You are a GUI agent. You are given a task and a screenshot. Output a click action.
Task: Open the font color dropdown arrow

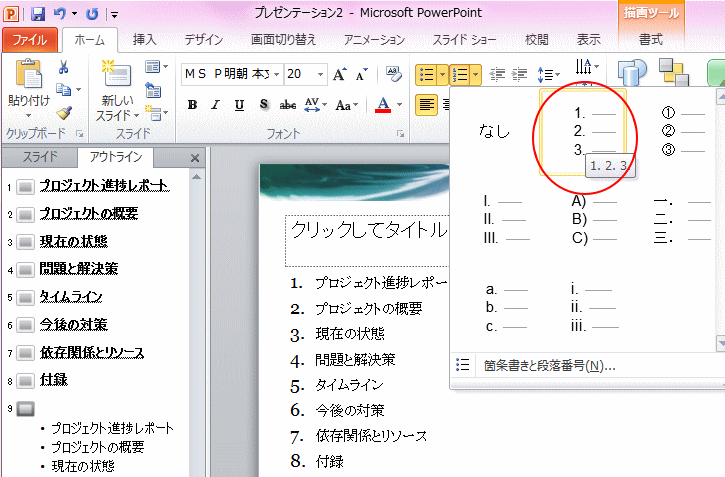399,105
